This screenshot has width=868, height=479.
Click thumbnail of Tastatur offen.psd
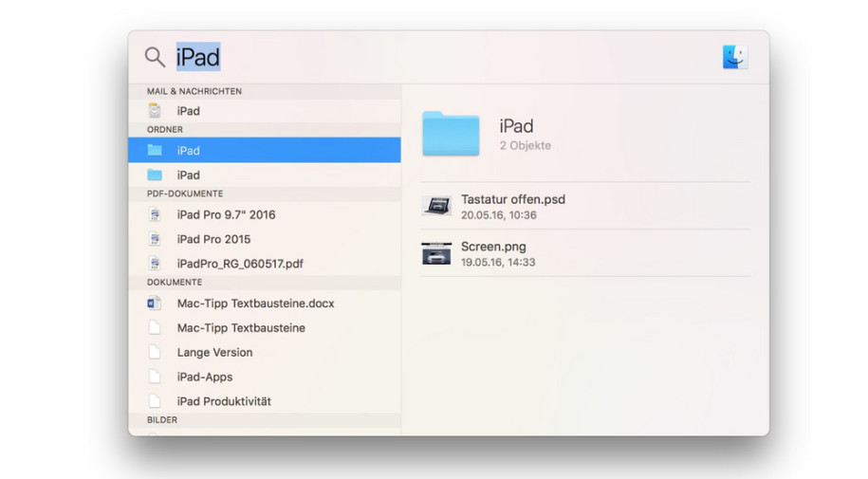436,206
